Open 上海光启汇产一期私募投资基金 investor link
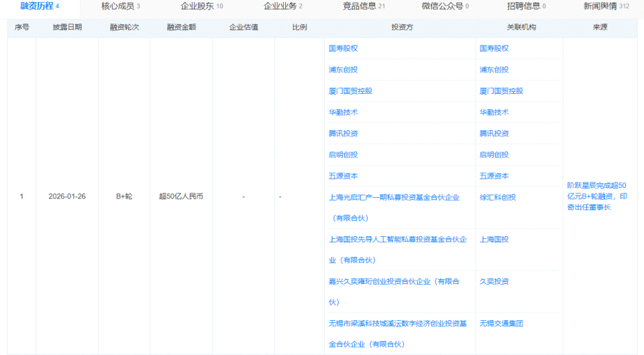 tap(394, 208)
